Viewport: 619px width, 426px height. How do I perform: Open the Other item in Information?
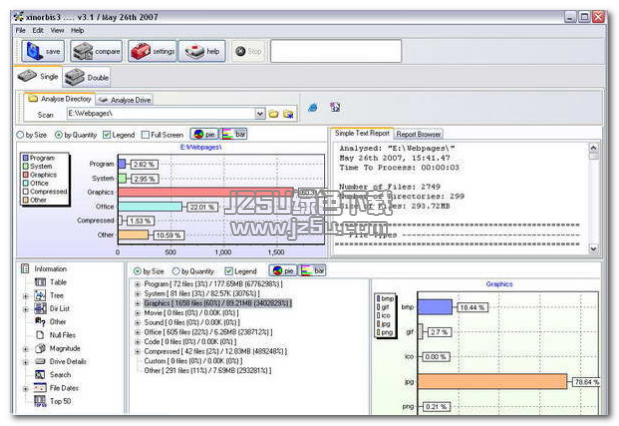(51, 322)
